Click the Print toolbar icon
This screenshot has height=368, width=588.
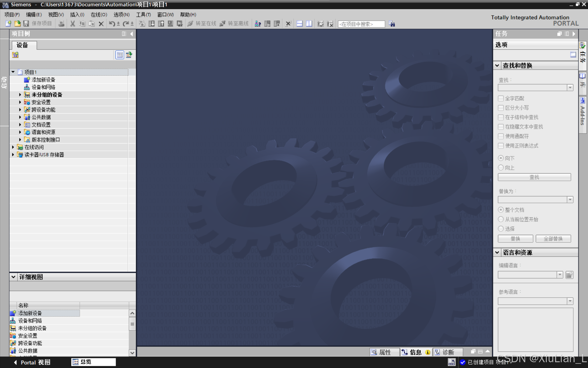click(x=61, y=24)
